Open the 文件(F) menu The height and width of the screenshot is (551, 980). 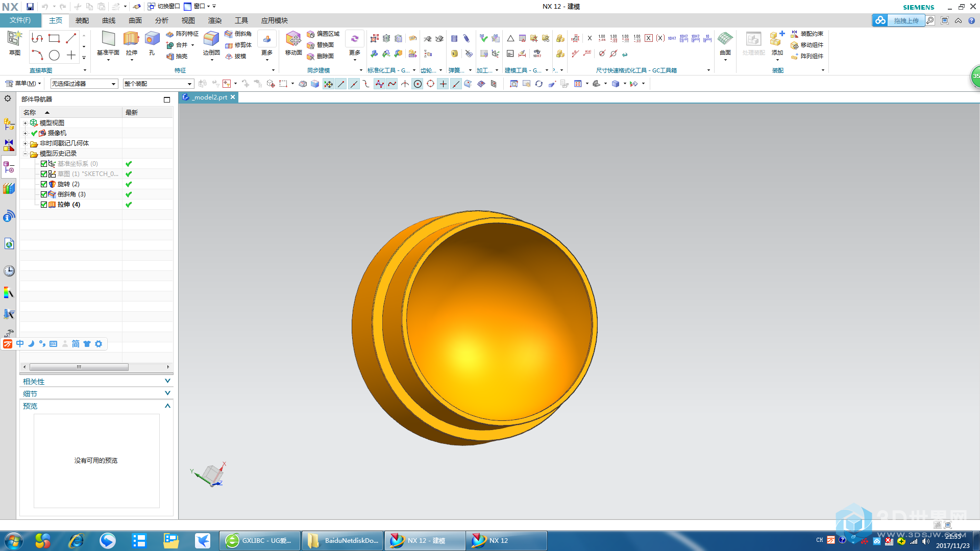click(x=20, y=20)
